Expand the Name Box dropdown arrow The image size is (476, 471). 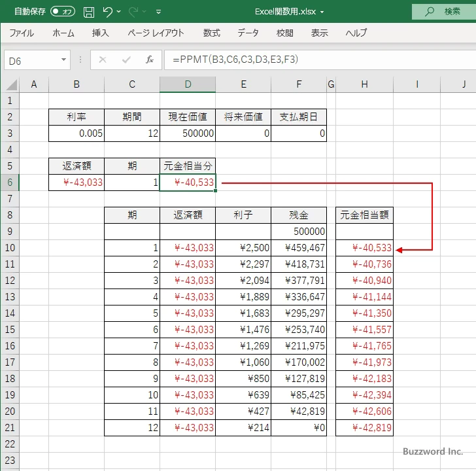64,60
